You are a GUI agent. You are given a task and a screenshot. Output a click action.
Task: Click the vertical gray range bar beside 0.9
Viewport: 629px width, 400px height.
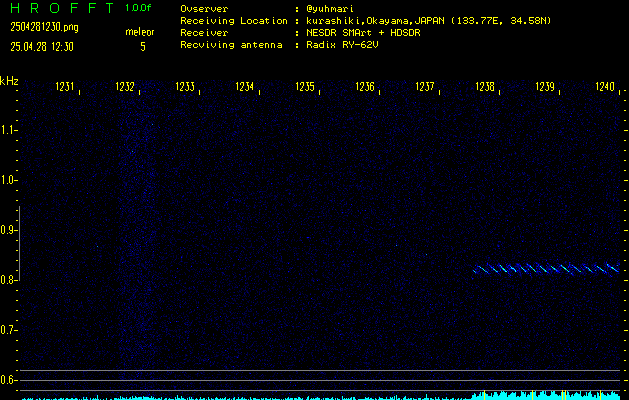click(19, 243)
